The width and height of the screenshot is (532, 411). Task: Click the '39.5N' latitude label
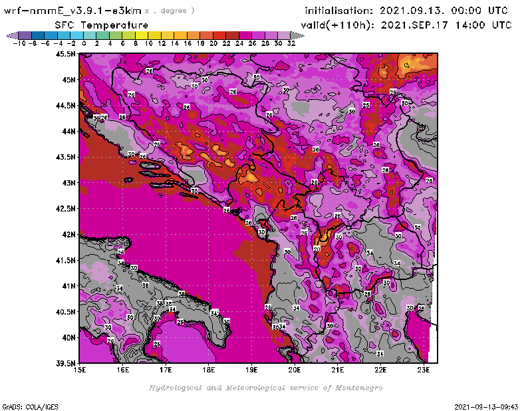point(65,364)
